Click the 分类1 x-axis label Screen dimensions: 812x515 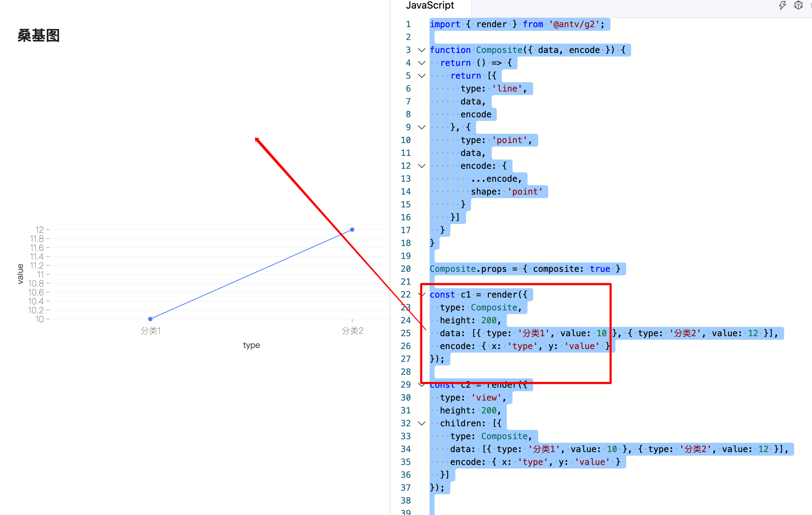(150, 331)
